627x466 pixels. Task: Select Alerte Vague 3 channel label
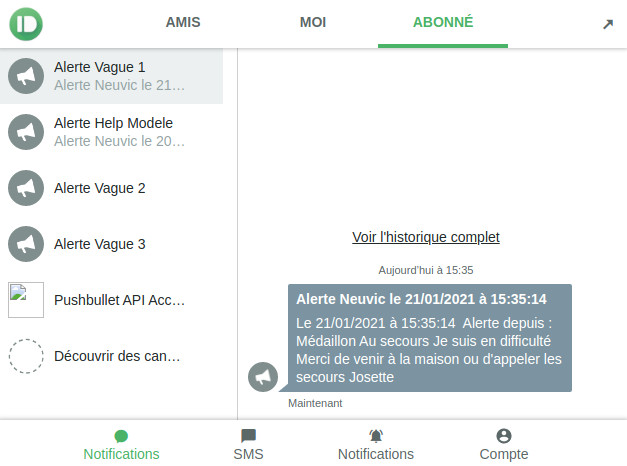point(100,244)
